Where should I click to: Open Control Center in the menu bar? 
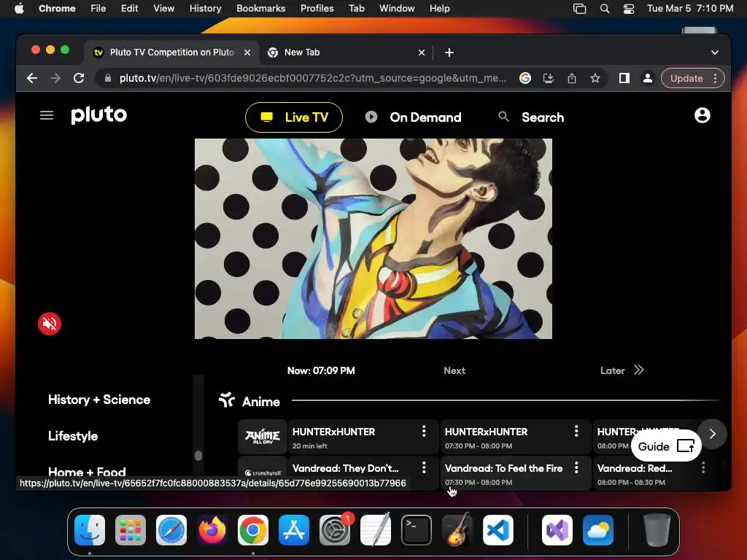[629, 8]
